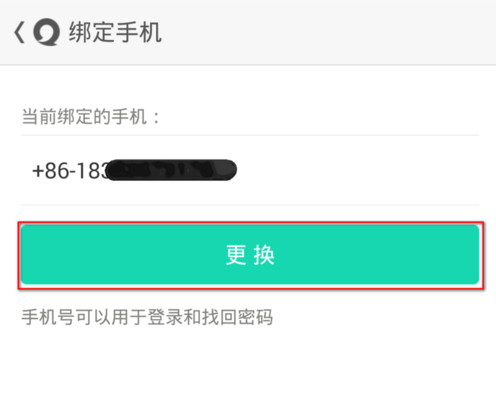Click the +86-183 phone number text

(x=70, y=171)
